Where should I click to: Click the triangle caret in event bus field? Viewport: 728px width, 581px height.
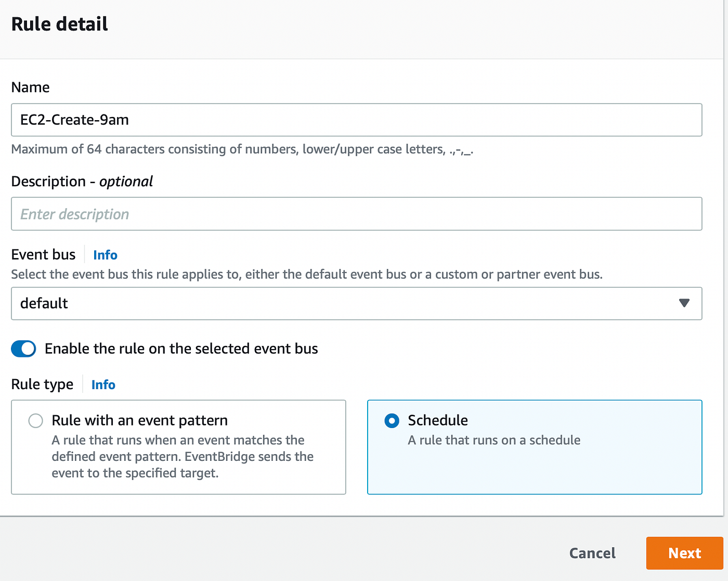[x=684, y=303]
